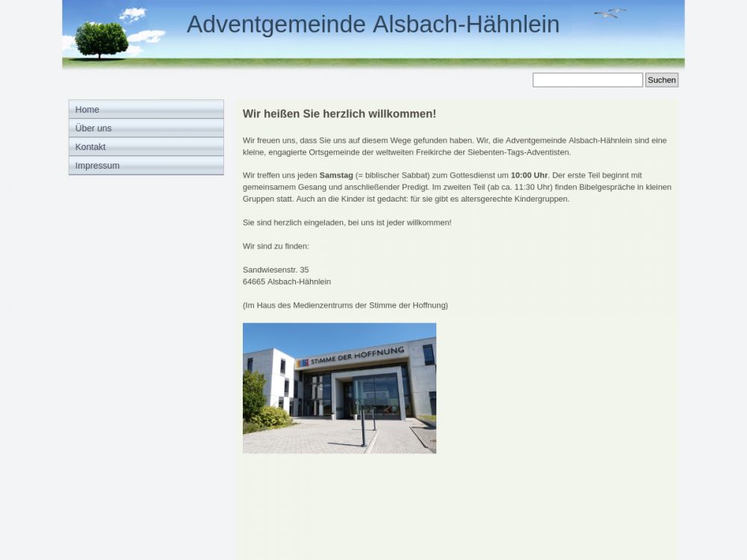Click the 'Sie sind herzlich eingeladen' sentence

click(347, 223)
